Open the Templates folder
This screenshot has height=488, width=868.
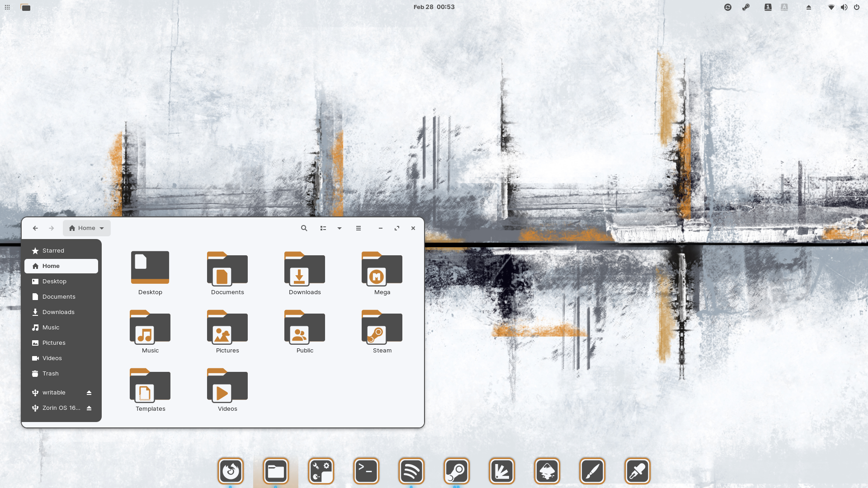coord(150,385)
